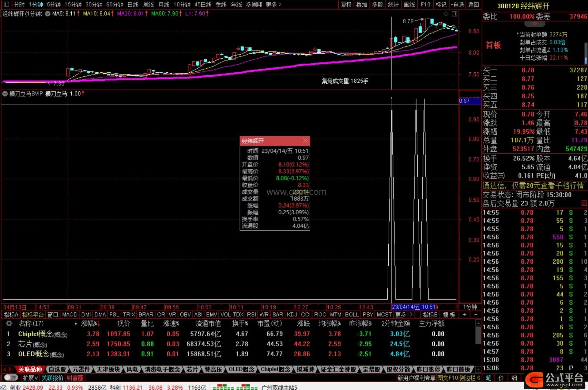
Task: Switch to the 分时 view
Action: (x=19, y=4)
